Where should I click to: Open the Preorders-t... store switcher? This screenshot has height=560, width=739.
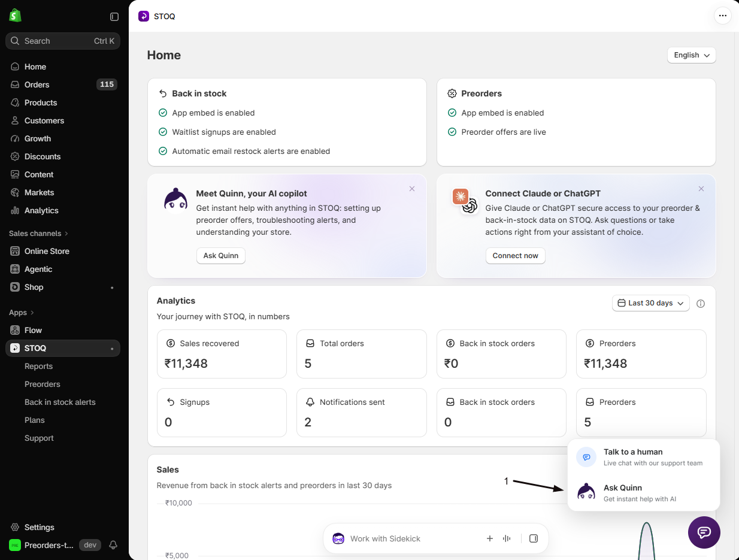[43, 545]
